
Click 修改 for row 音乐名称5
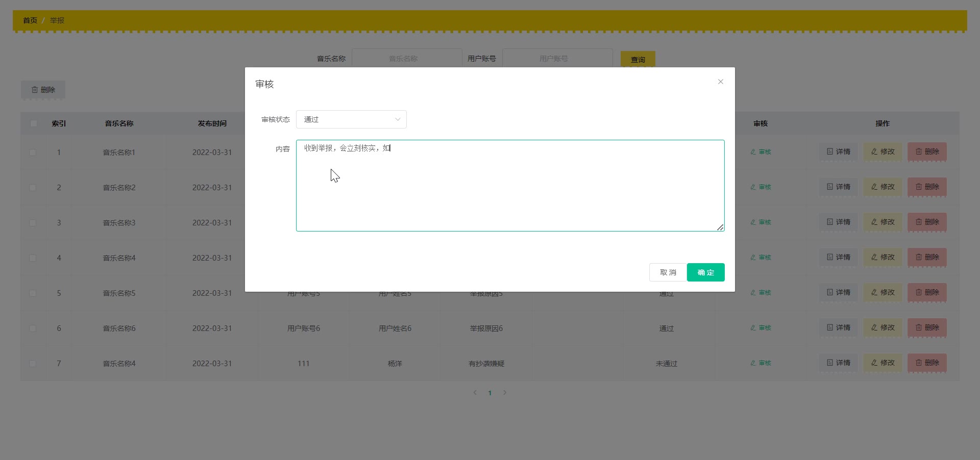tap(883, 292)
